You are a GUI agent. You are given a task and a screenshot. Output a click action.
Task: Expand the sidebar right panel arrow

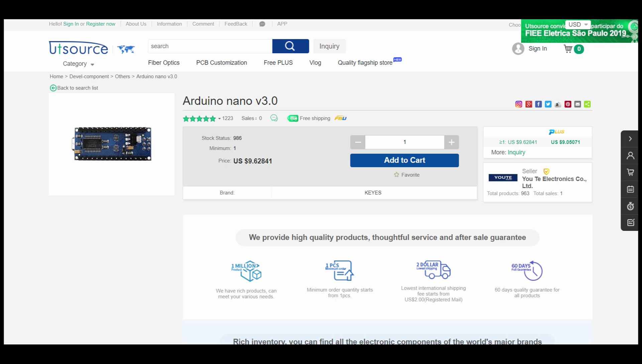(631, 138)
